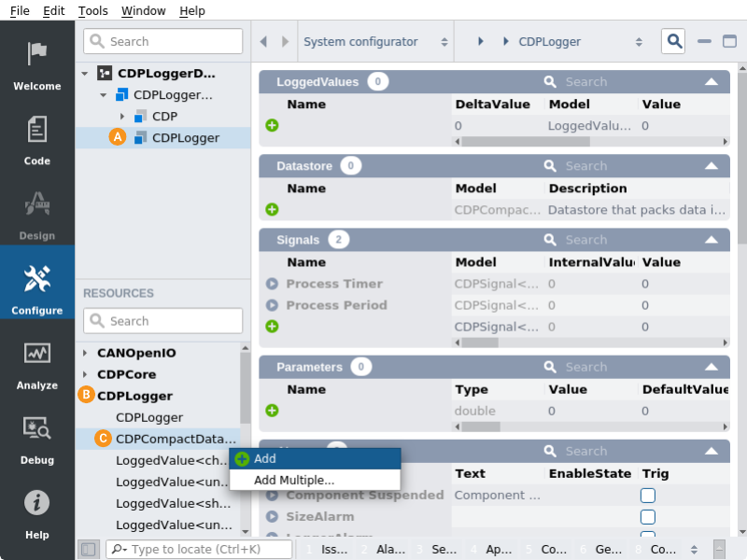Check the SizeAlarm Trig checkbox
This screenshot has height=560, width=747.
coord(647,517)
